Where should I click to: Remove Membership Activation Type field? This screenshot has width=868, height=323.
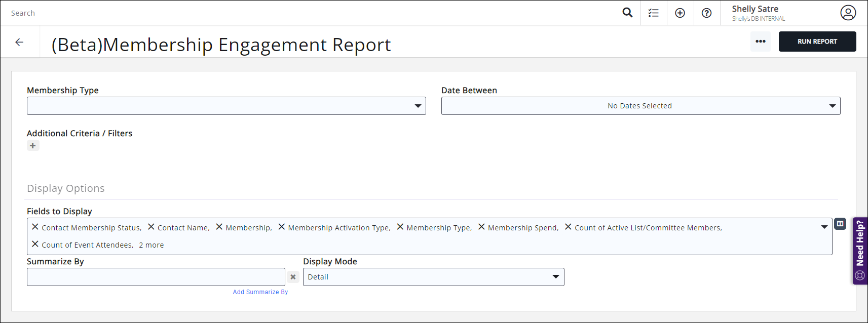[282, 227]
